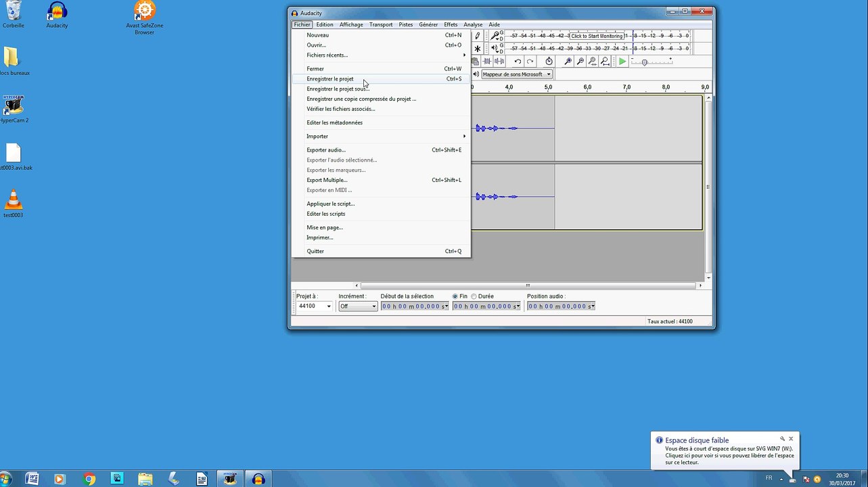868x487 pixels.
Task: Open Audacity desktop shortcut
Action: point(57,15)
